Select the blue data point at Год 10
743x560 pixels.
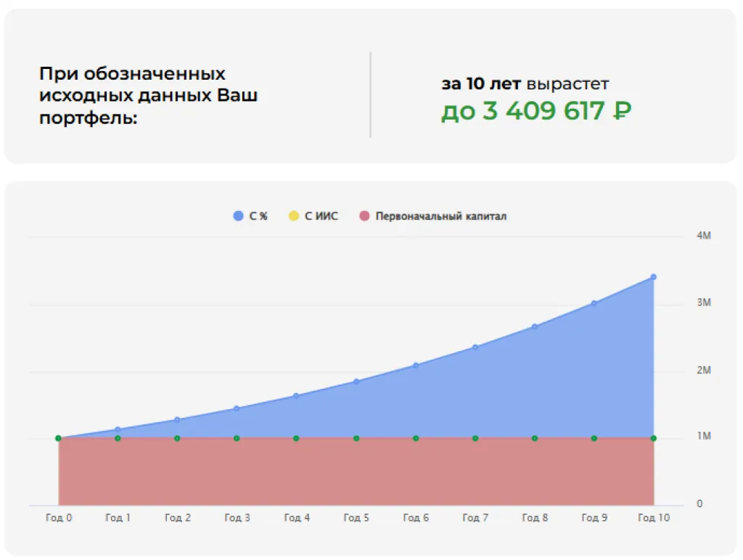653,277
